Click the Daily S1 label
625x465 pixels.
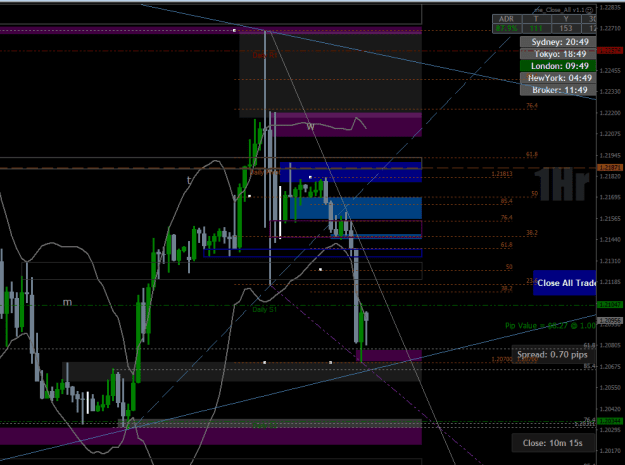pyautogui.click(x=264, y=309)
